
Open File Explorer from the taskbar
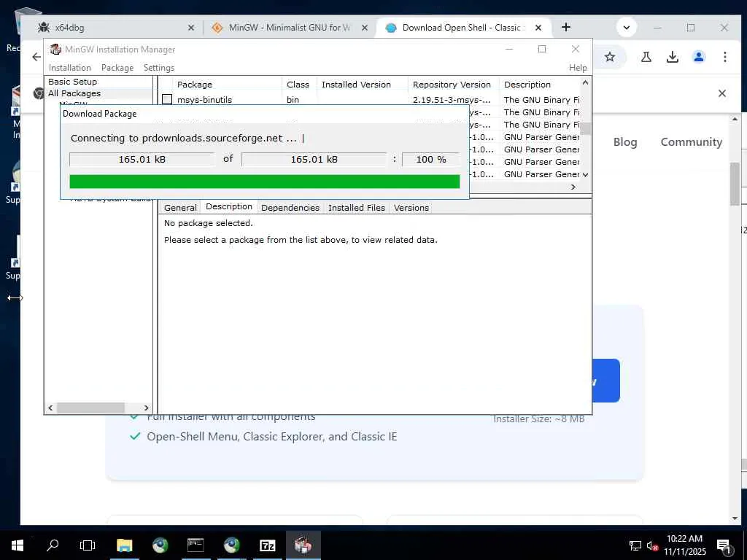pos(124,545)
